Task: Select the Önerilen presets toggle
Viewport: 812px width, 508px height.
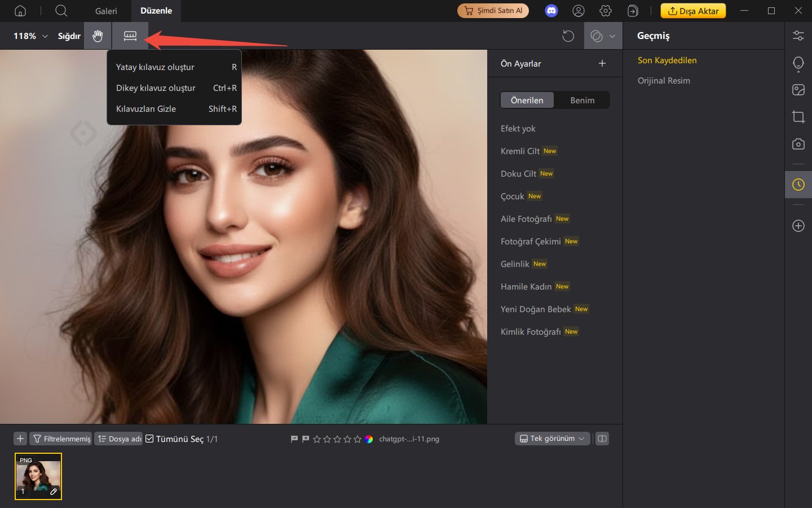Action: pyautogui.click(x=527, y=100)
